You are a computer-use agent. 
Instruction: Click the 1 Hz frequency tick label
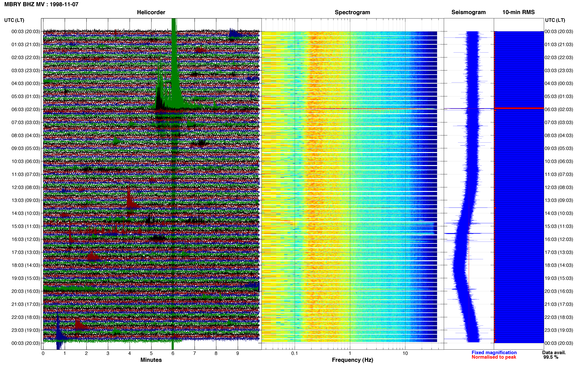tap(350, 353)
